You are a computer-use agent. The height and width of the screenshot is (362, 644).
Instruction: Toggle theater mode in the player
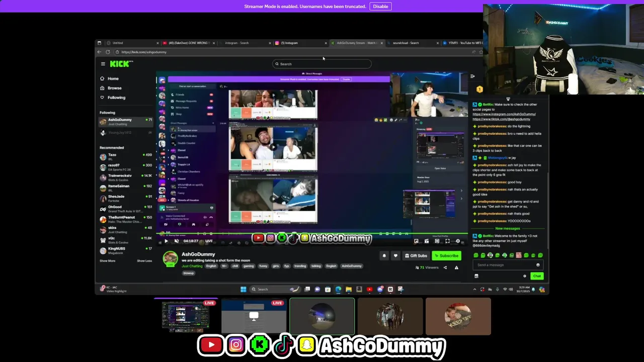tap(437, 241)
